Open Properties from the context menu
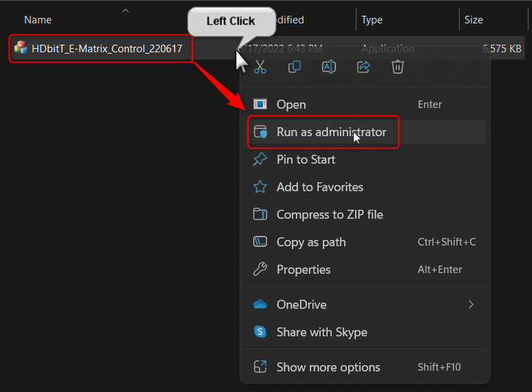Image resolution: width=532 pixels, height=392 pixels. click(304, 270)
